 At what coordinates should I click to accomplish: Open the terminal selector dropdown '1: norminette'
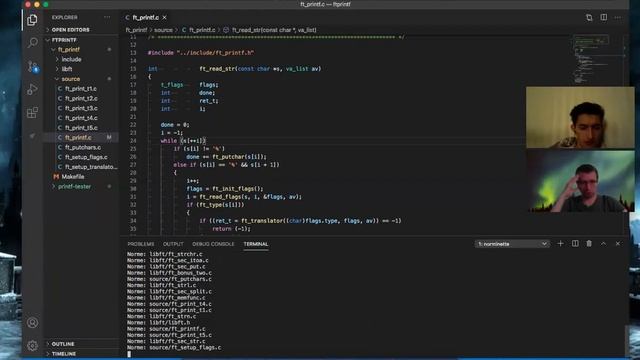[512, 244]
